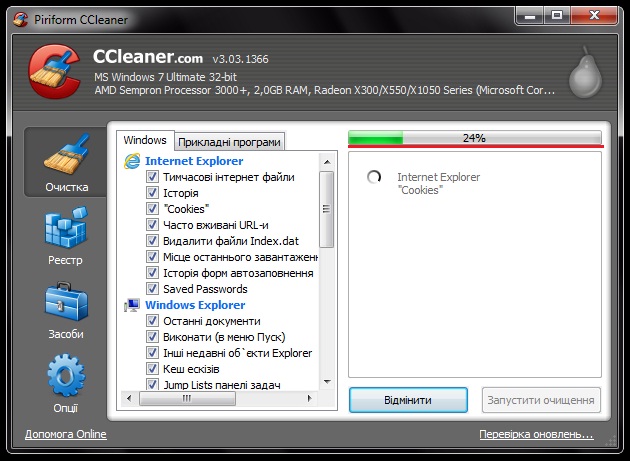The image size is (630, 461).
Task: Toggle Історія форм автозаповнення checkbox
Action: coord(152,273)
